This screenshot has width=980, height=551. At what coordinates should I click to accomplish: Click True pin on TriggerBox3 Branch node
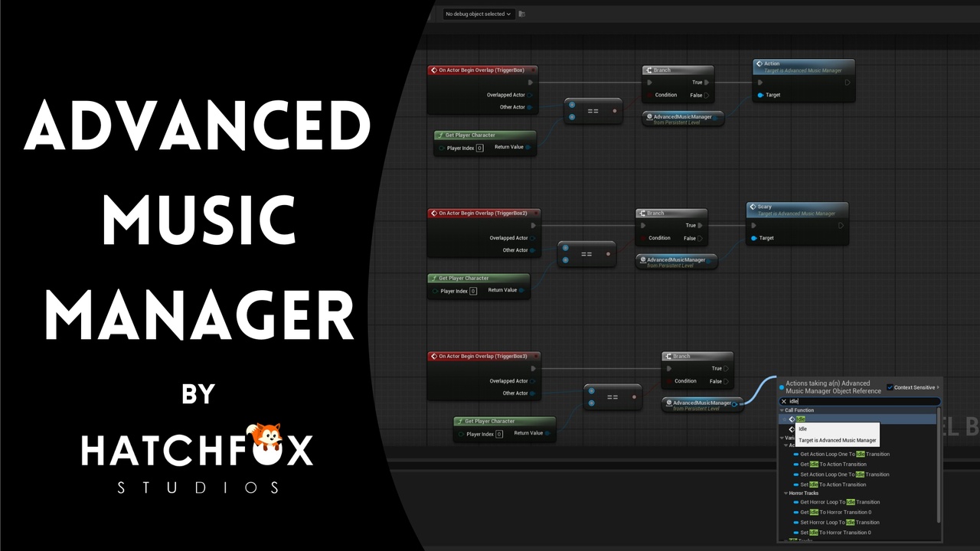point(727,369)
